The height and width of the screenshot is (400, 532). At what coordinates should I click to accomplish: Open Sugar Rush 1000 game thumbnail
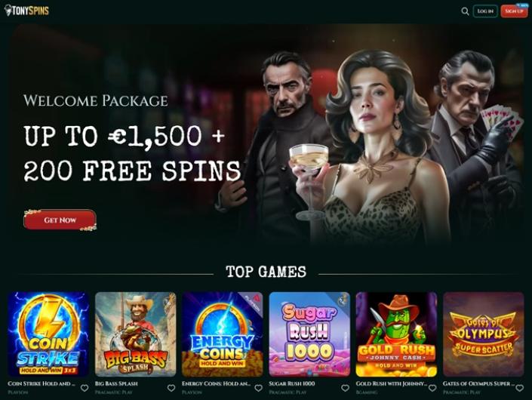[x=309, y=334]
